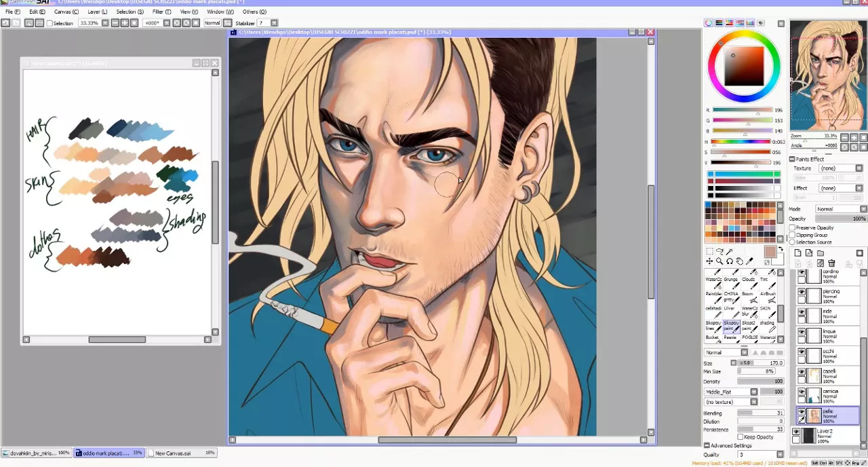868x467 pixels.
Task: Toggle the color mixer panel icon
Action: (740, 23)
